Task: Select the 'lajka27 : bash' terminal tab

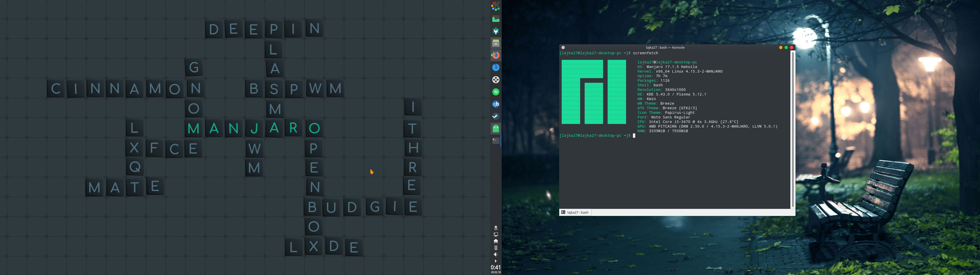Action: tap(575, 212)
